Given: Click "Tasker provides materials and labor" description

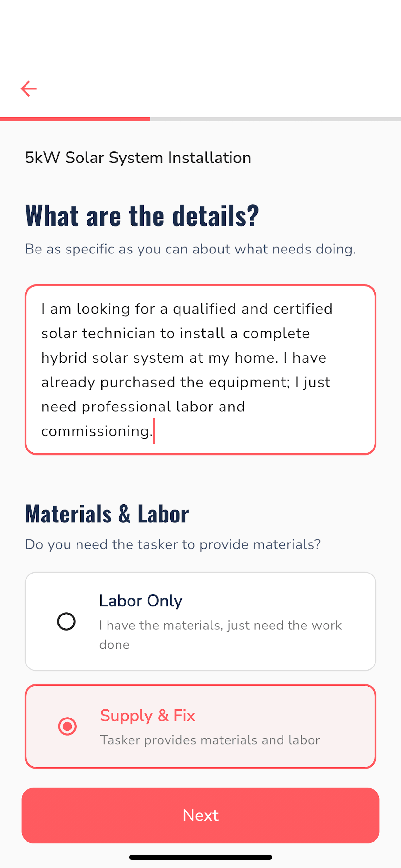Looking at the screenshot, I should coord(210,740).
